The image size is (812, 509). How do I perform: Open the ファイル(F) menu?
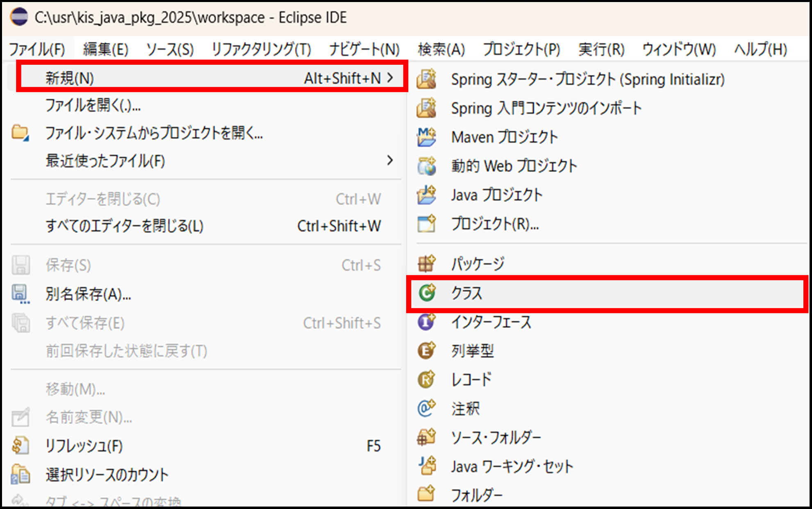pos(37,50)
